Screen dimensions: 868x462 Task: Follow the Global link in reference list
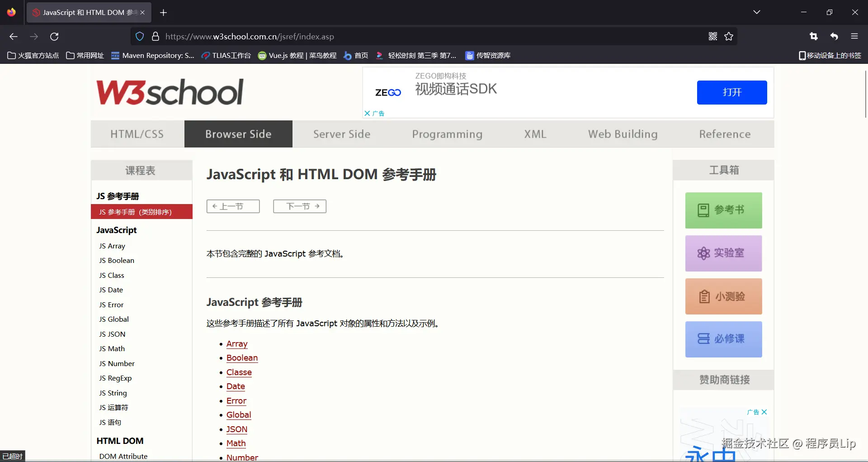[x=239, y=415]
